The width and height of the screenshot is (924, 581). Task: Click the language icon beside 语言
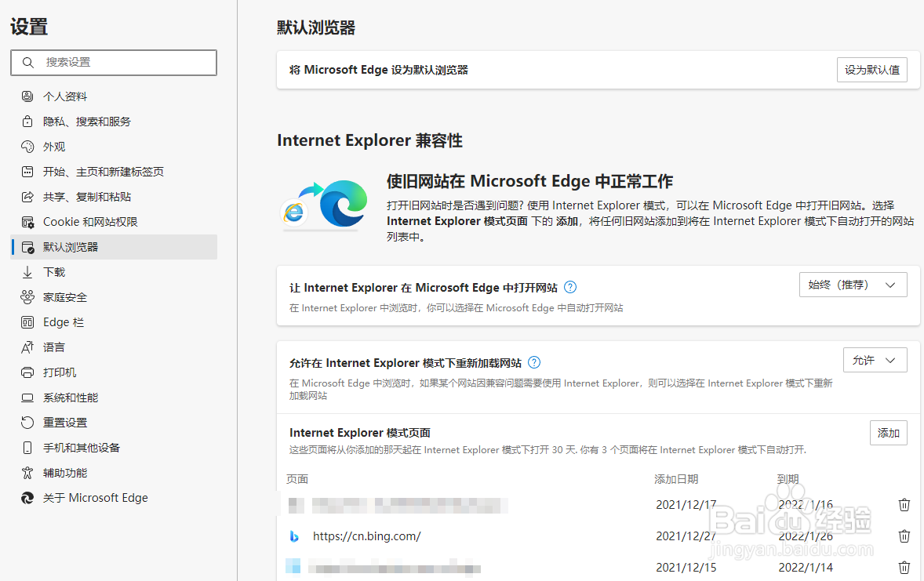[x=27, y=347]
